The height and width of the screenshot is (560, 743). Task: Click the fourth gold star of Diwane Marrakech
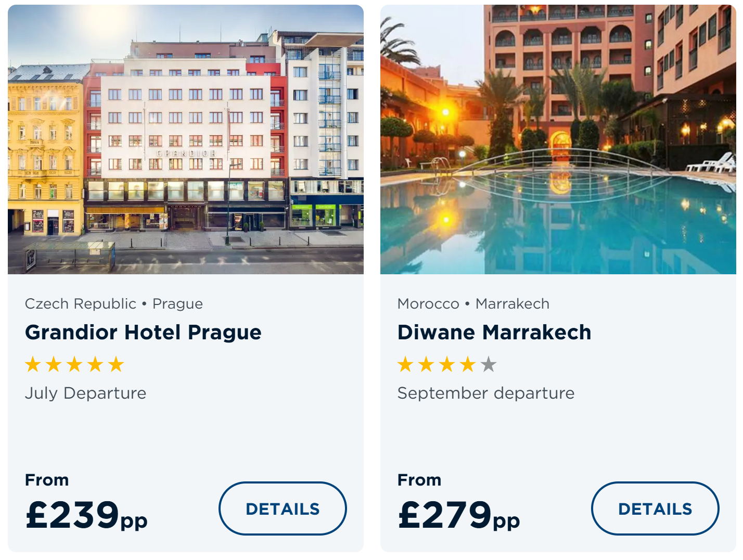click(x=468, y=364)
